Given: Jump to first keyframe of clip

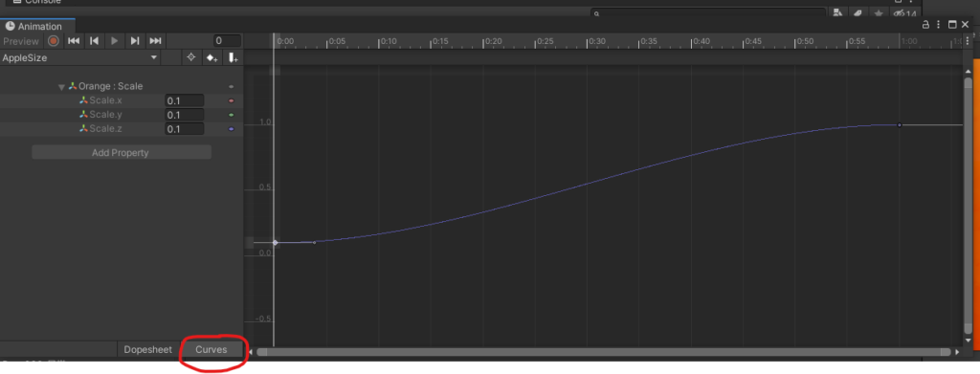Looking at the screenshot, I should click(74, 41).
